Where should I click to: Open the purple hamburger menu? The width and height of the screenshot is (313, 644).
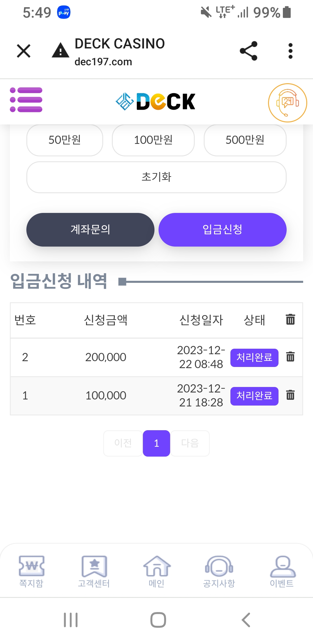point(26,100)
